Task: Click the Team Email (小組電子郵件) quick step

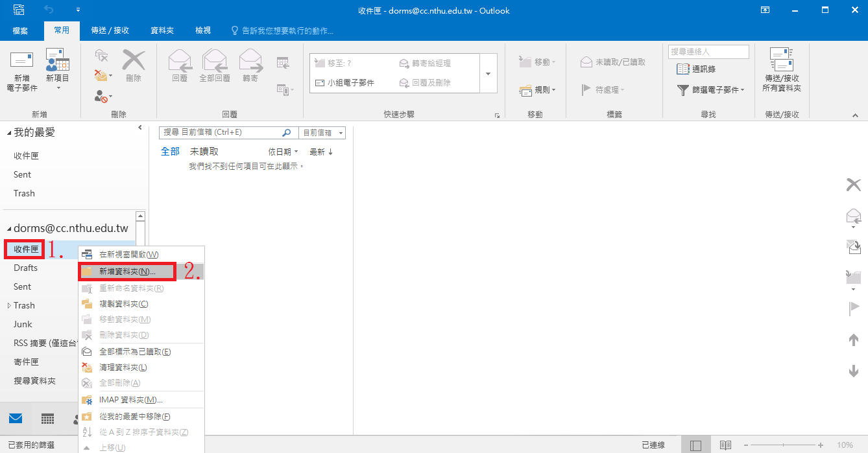Action: tap(350, 83)
